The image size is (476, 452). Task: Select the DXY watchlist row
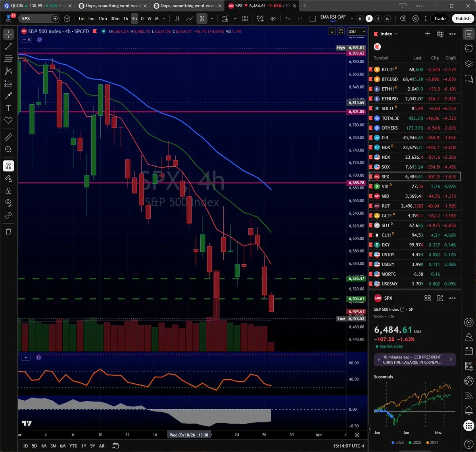tap(415, 245)
